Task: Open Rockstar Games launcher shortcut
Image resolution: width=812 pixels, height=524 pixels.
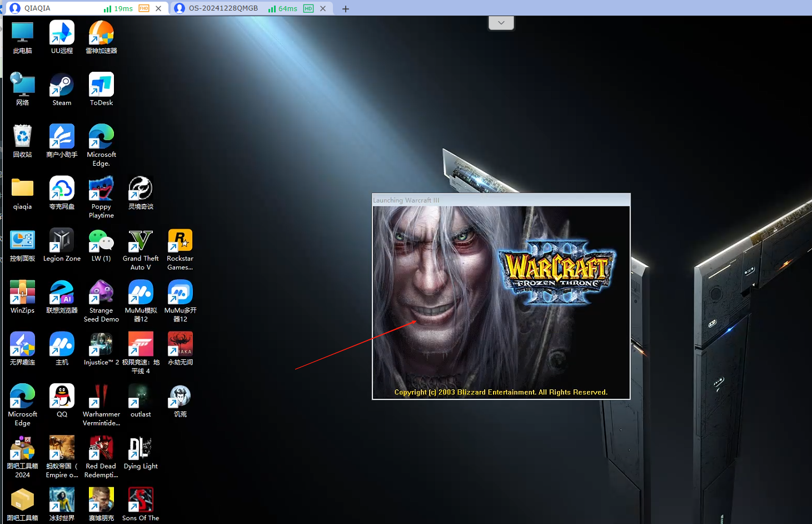Action: 180,249
